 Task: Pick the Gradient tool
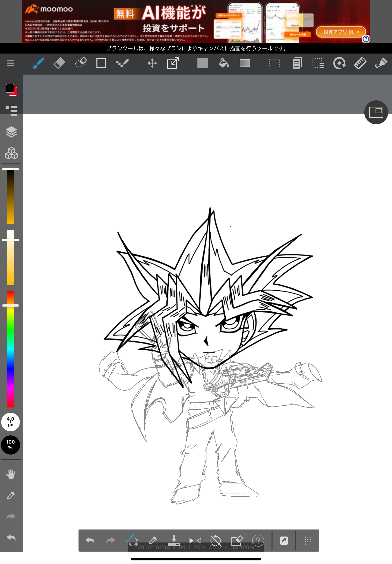[245, 63]
